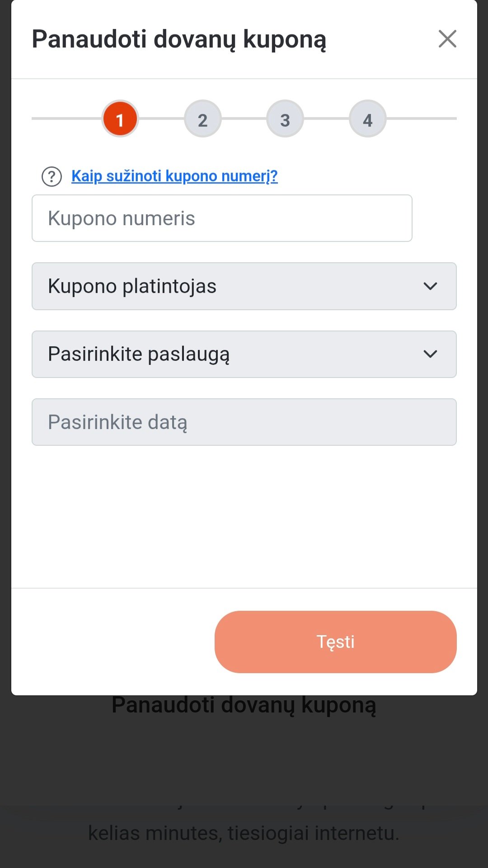Click chevron arrow on Pasirinkite paslaugą

[x=430, y=354]
